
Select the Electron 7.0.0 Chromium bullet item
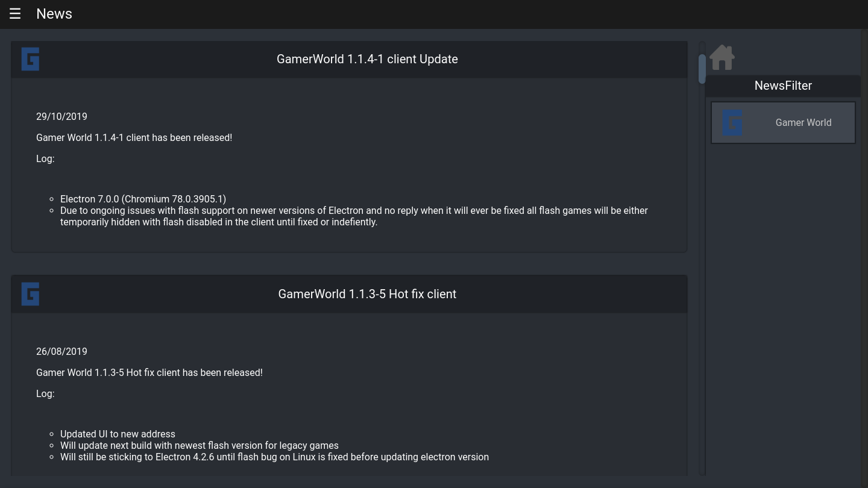pyautogui.click(x=143, y=199)
